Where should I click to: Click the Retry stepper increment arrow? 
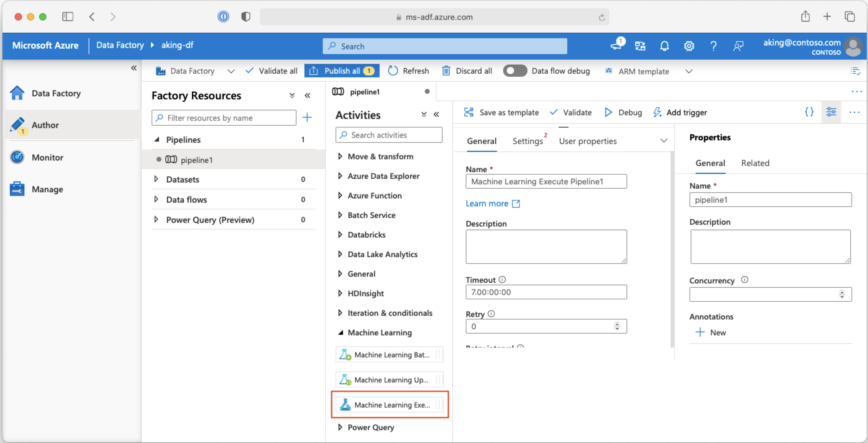pos(617,323)
